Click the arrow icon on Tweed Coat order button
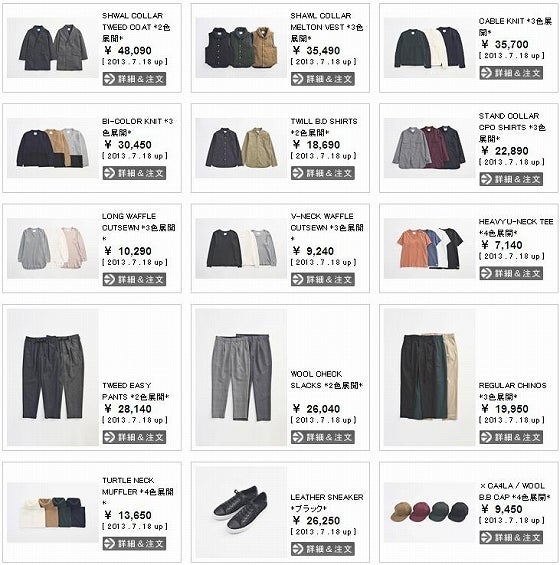 (x=109, y=79)
